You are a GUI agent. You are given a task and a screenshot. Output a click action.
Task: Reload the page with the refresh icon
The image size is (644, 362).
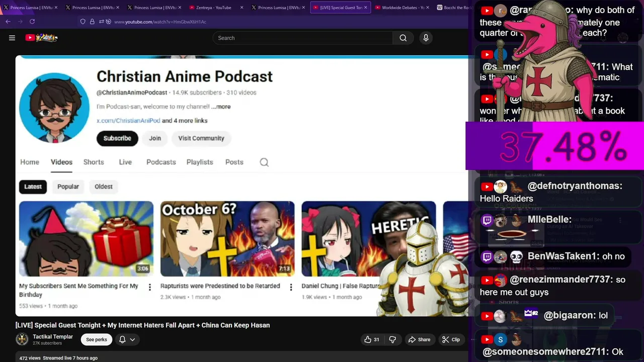coord(32,22)
